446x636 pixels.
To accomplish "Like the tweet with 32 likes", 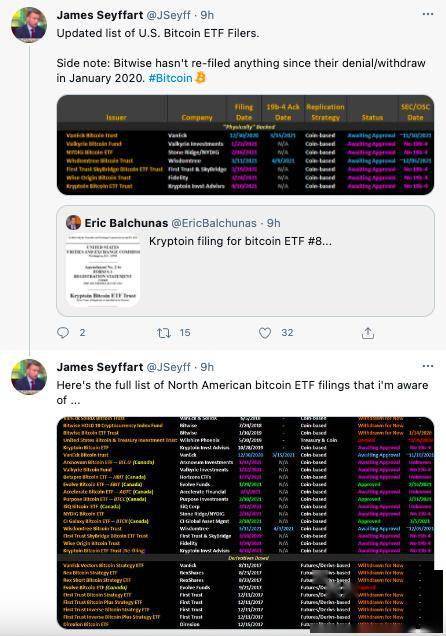I will (265, 333).
